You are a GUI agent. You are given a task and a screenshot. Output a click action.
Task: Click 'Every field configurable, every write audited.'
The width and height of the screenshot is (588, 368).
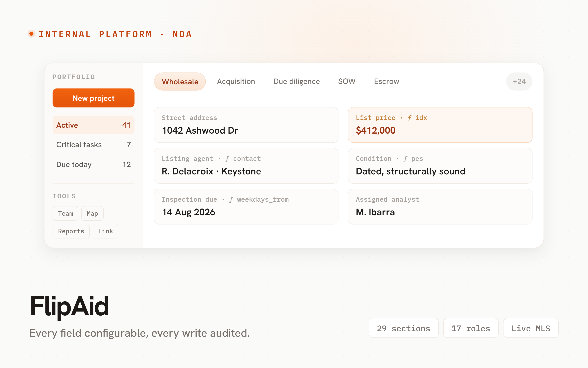tap(140, 333)
